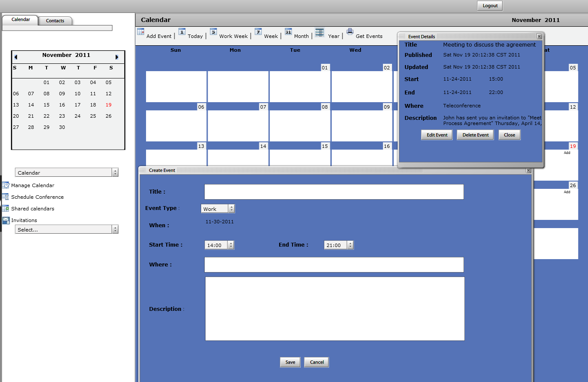The image size is (588, 382).
Task: Open the End Time dropdown
Action: 350,245
